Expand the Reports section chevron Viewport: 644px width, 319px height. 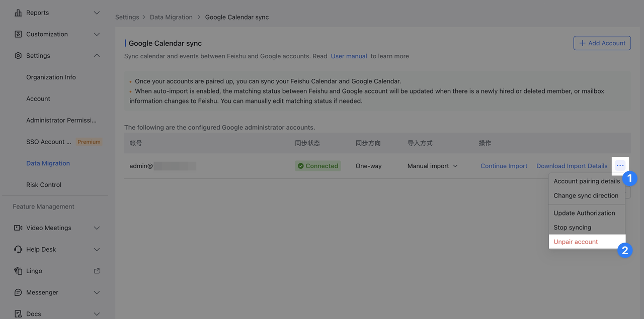click(x=97, y=13)
